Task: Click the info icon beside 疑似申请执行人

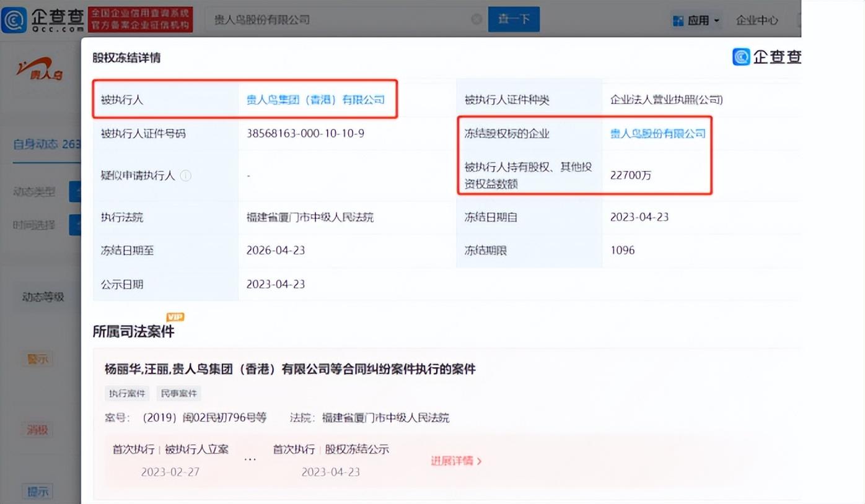Action: coord(185,176)
